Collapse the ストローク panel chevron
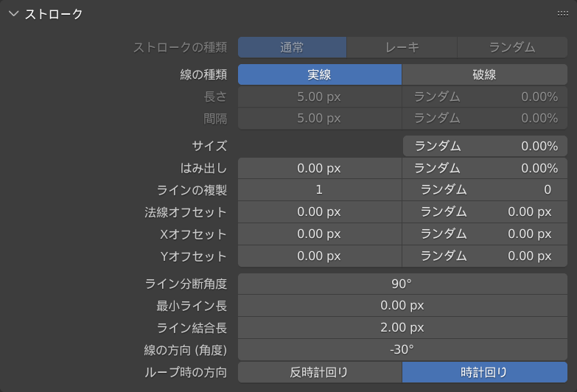Image resolution: width=577 pixels, height=392 pixels. coord(13,14)
